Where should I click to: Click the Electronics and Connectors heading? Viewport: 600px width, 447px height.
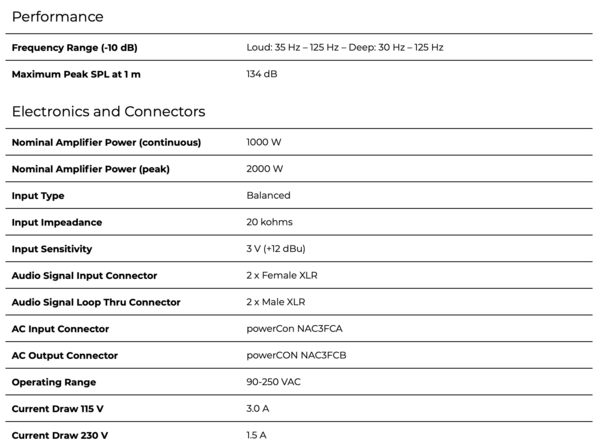[x=108, y=112]
